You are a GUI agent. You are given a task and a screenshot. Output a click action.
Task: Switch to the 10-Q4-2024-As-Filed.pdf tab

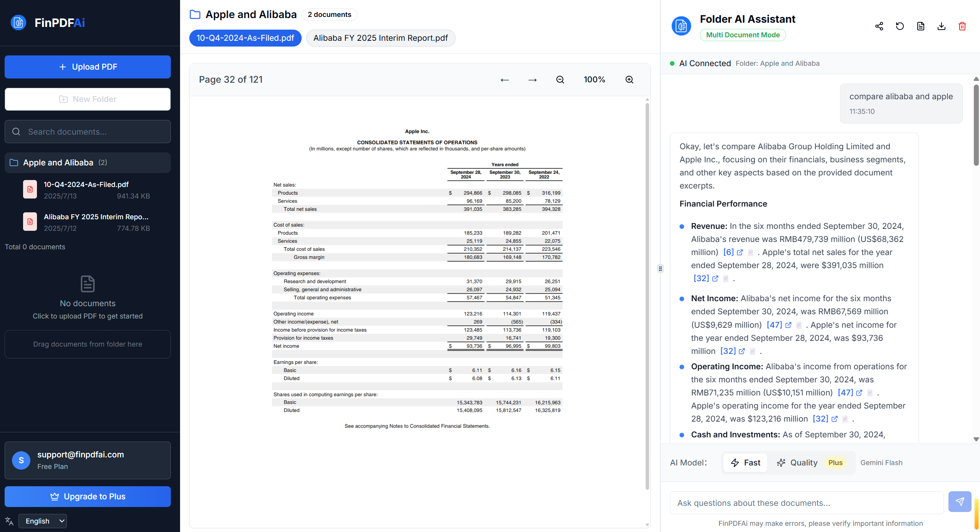point(245,38)
